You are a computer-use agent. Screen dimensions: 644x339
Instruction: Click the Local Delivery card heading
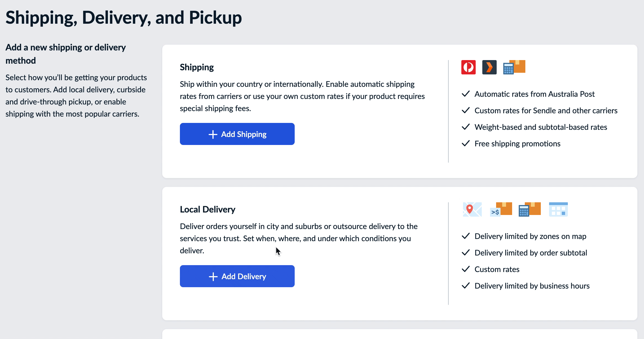pos(207,209)
